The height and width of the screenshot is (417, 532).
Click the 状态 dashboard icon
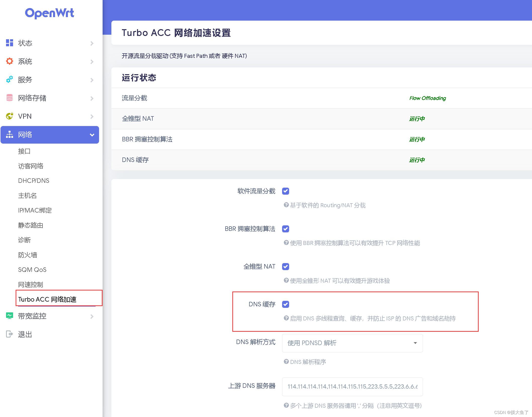pyautogui.click(x=10, y=43)
